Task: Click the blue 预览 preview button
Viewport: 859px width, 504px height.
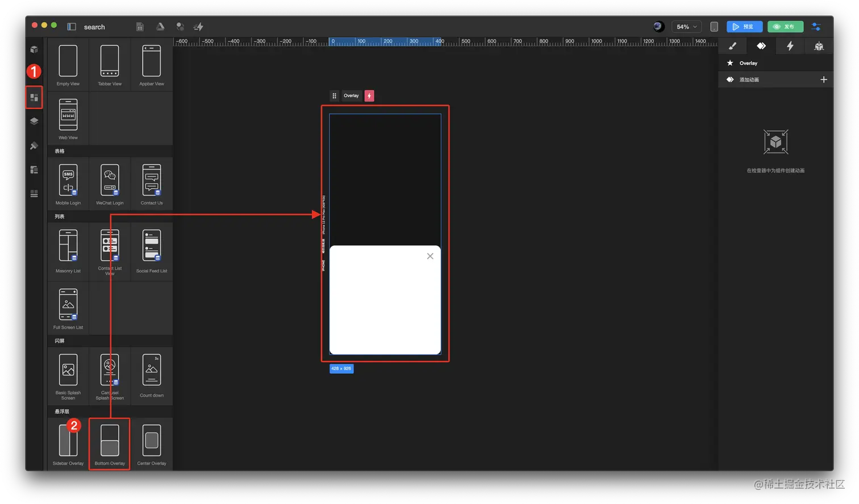Action: (x=744, y=27)
